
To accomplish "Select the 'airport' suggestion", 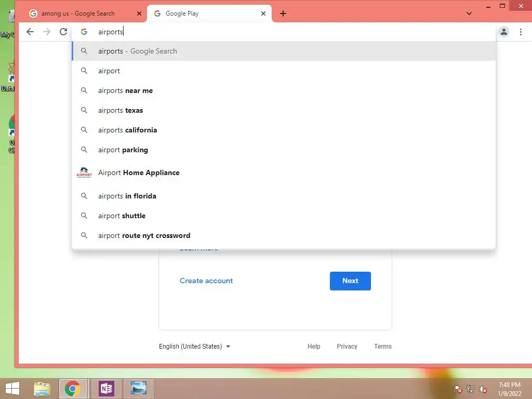I will point(284,71).
